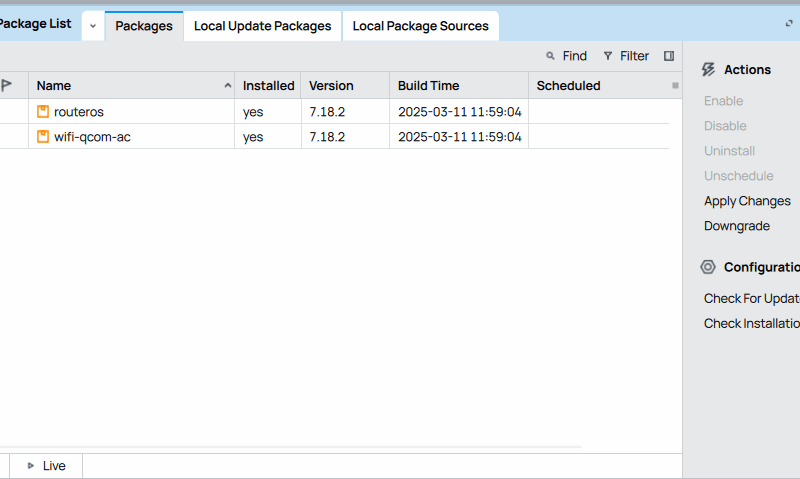800x479 pixels.
Task: Click routeros build time 2025-03-11 11:59:04
Action: click(460, 112)
